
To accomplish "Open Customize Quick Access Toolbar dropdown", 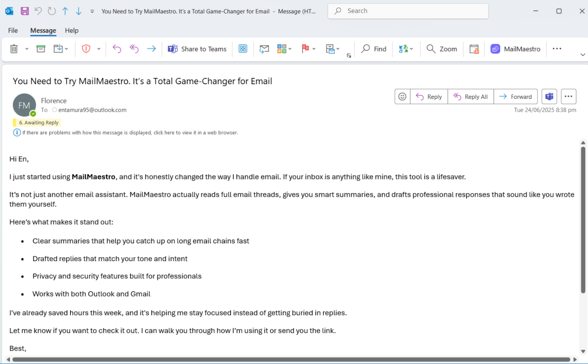I will pos(92,12).
